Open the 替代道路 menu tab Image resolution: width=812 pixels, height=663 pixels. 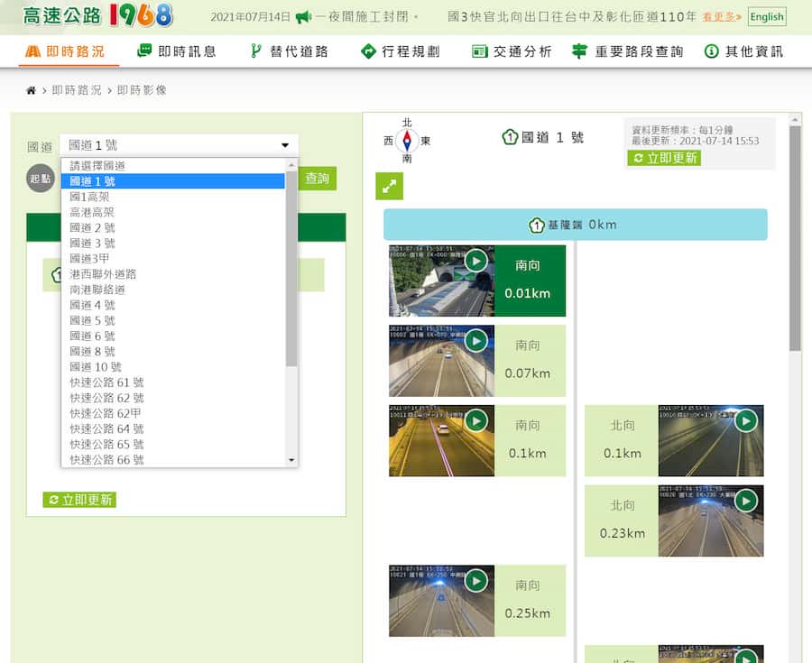pyautogui.click(x=289, y=51)
